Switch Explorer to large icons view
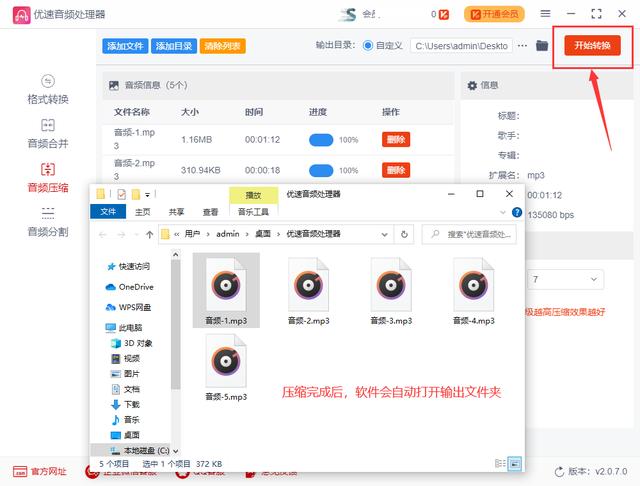 [x=515, y=464]
